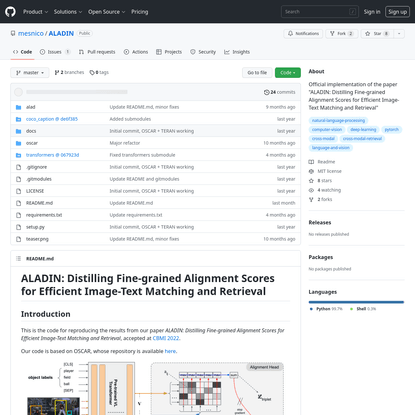This screenshot has height=415, width=415.
Task: Click pytorch topic tag
Action: (x=392, y=129)
